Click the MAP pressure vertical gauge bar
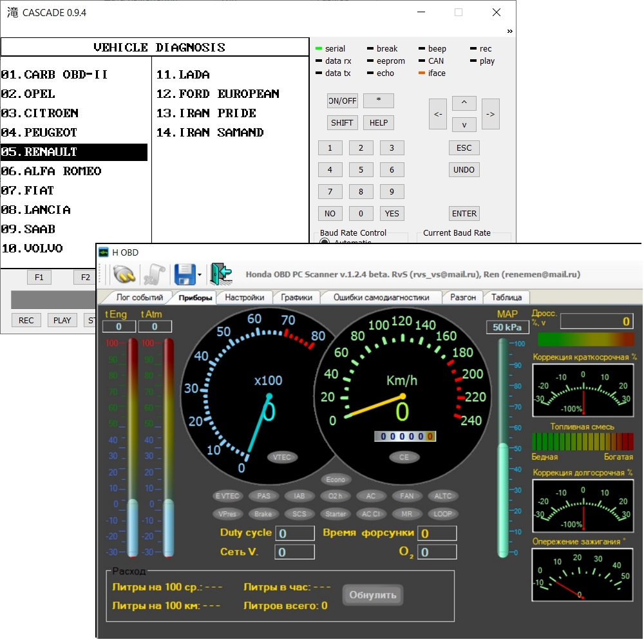 coord(503,448)
